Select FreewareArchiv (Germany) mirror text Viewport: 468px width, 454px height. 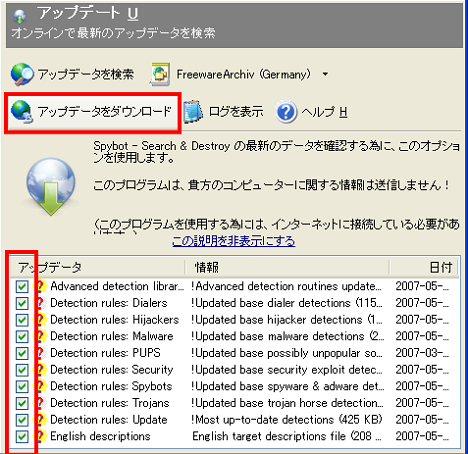(x=243, y=74)
